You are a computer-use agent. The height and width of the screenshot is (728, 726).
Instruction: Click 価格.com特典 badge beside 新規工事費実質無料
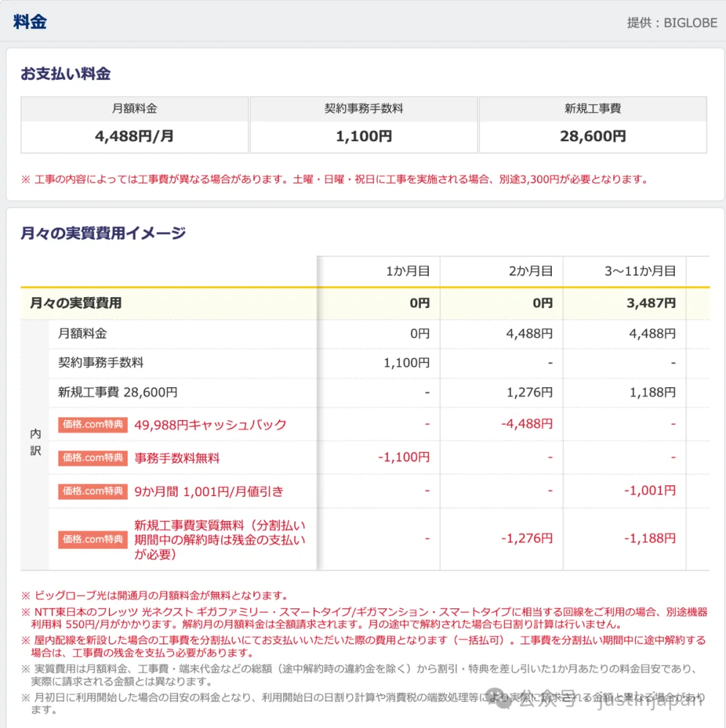(93, 540)
